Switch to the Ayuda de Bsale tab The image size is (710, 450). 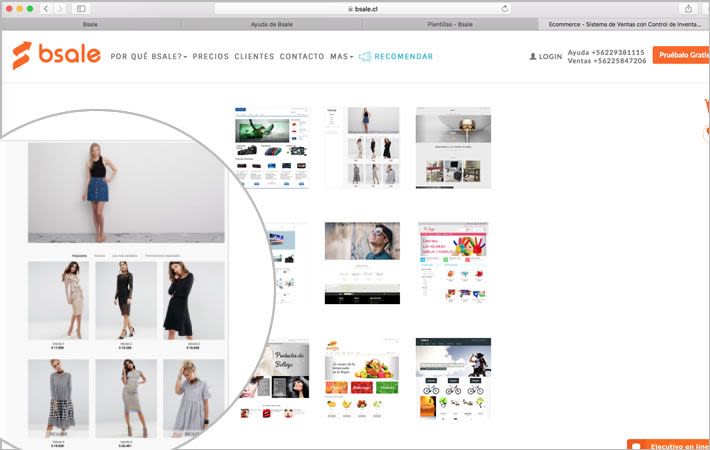click(270, 23)
